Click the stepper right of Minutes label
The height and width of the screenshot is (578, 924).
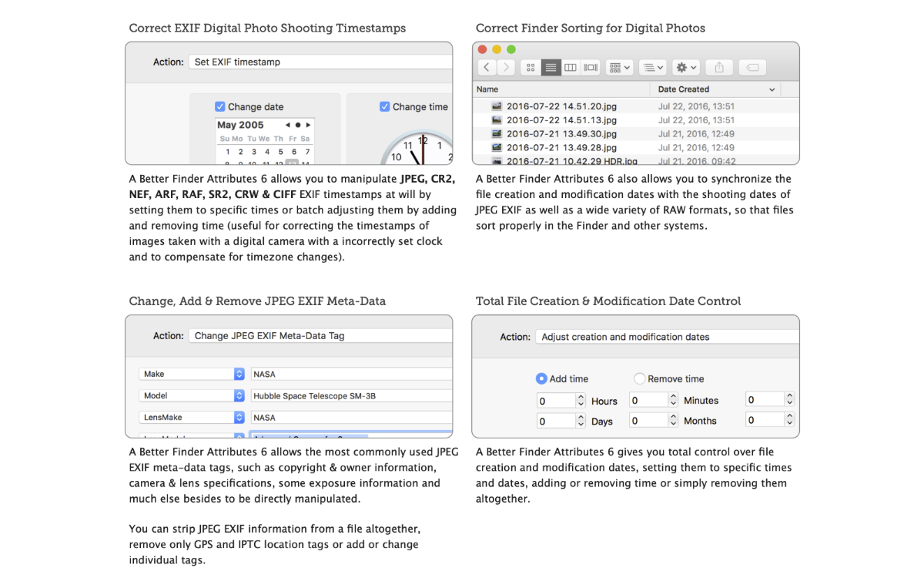pos(789,399)
